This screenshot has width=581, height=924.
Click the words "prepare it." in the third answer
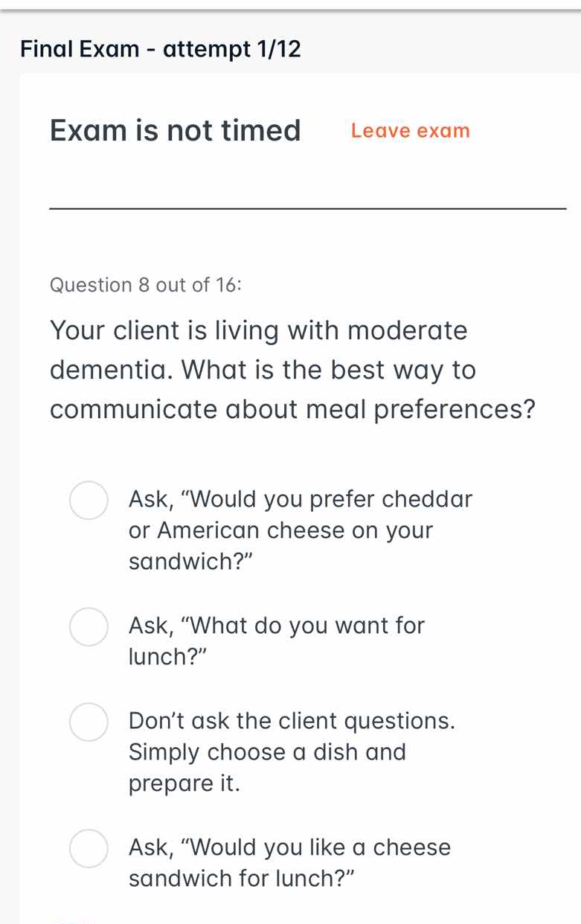click(184, 783)
